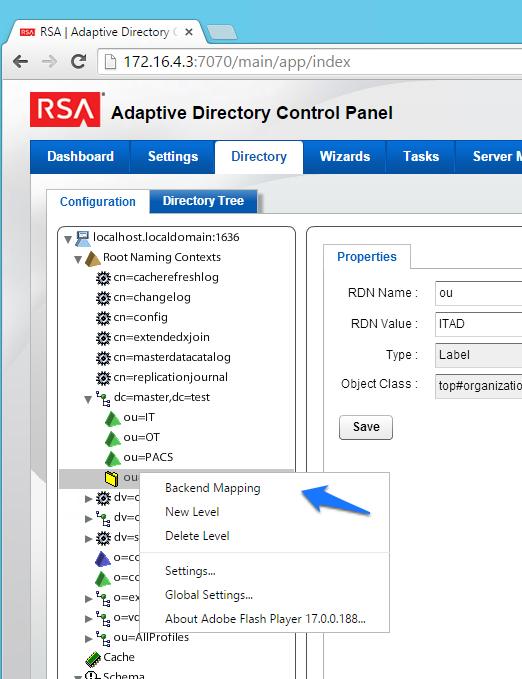This screenshot has height=679, width=522.
Task: Select the Directory Tree sub-tab
Action: tap(203, 201)
